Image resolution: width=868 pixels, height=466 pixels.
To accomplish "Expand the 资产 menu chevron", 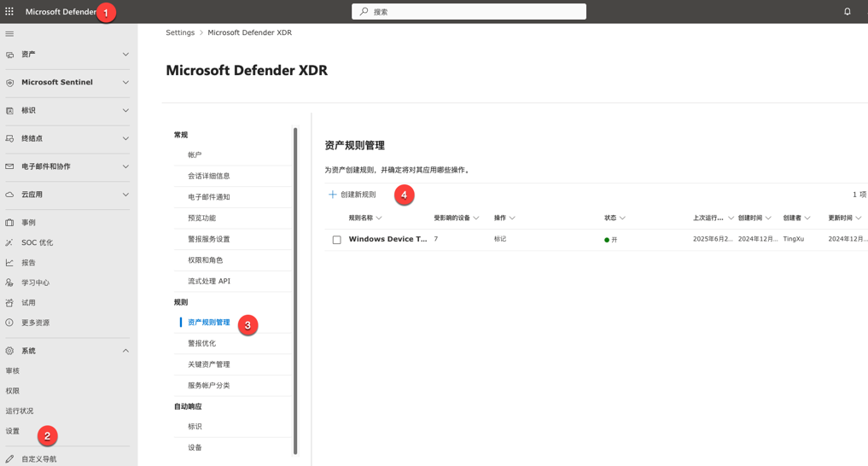I will [125, 55].
